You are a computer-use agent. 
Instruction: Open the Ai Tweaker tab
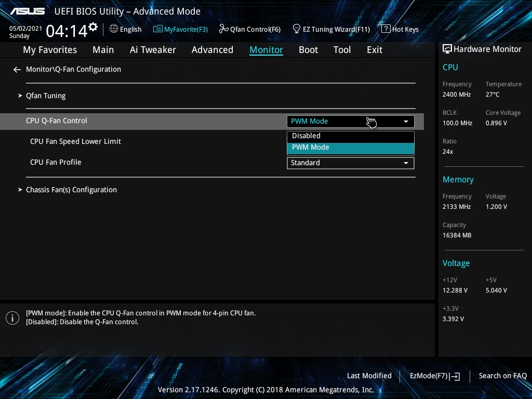[153, 50]
